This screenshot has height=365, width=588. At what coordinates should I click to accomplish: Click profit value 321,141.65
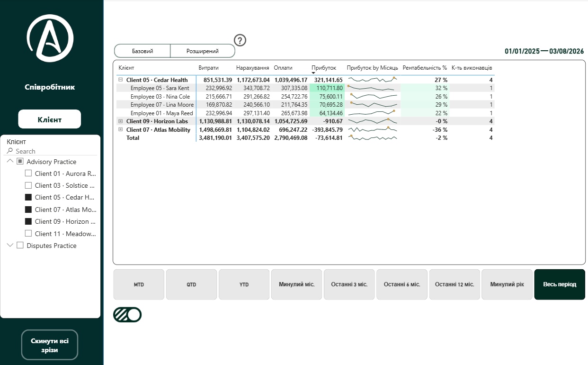329,80
